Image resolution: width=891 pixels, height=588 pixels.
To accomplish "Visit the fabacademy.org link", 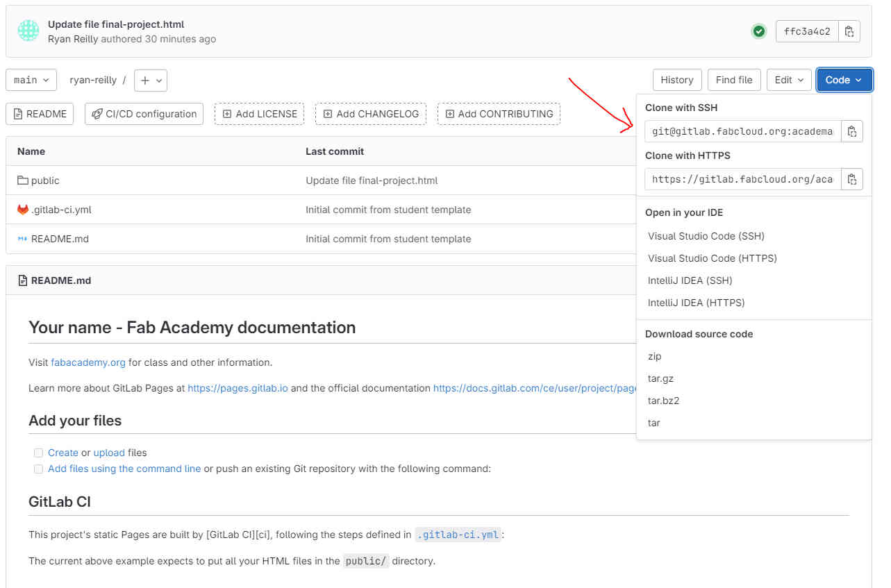I will (88, 362).
